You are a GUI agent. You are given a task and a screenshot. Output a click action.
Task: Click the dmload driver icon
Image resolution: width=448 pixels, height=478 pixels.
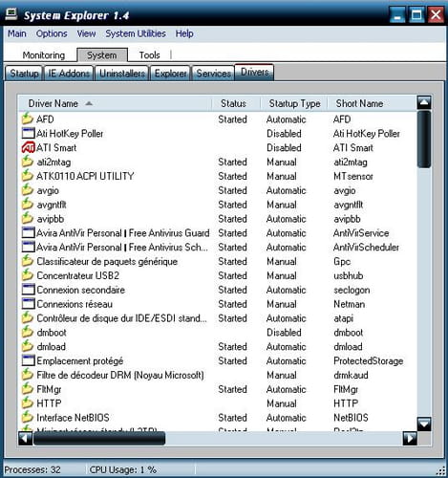coord(28,346)
